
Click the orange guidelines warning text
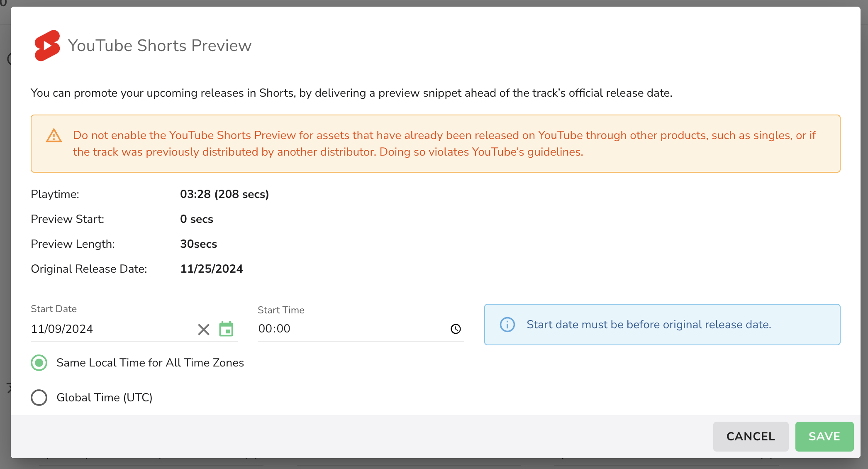point(444,144)
